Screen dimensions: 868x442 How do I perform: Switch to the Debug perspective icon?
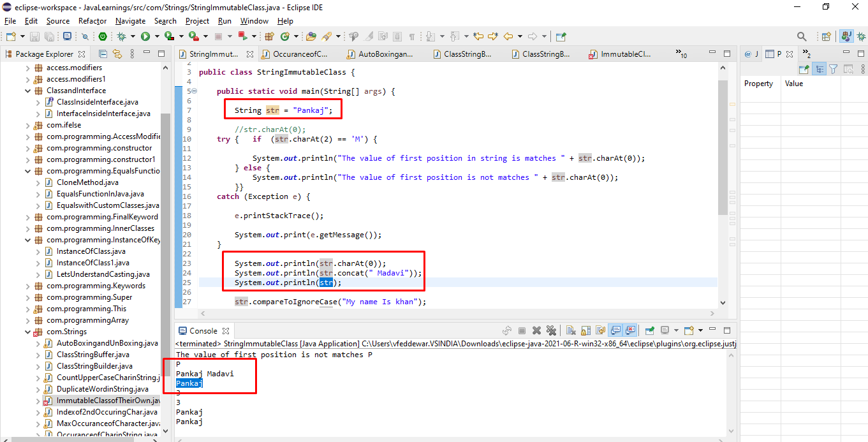860,37
